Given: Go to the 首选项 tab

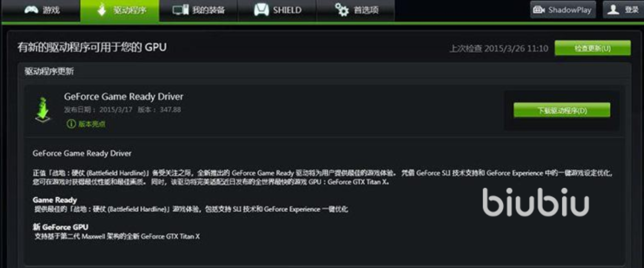Looking at the screenshot, I should 356,11.
